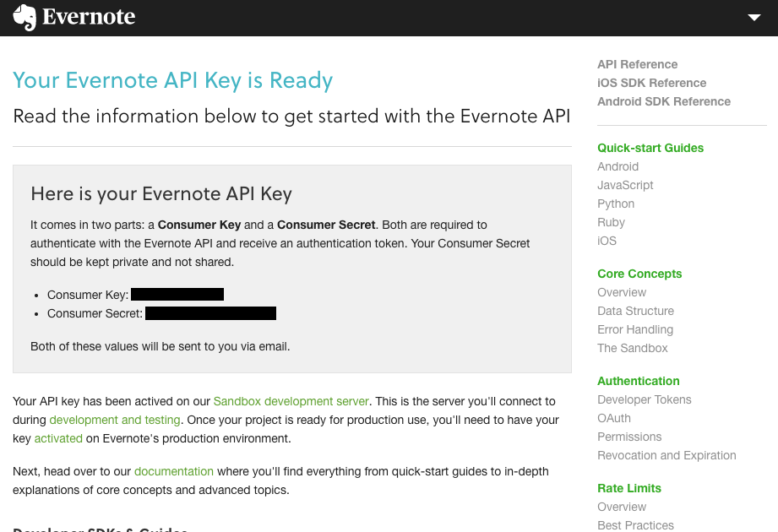Open The Sandbox page
Image resolution: width=778 pixels, height=532 pixels.
pyautogui.click(x=633, y=348)
